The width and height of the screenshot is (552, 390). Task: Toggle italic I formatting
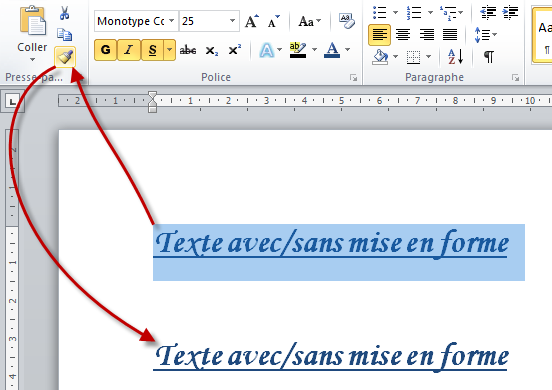(x=128, y=50)
